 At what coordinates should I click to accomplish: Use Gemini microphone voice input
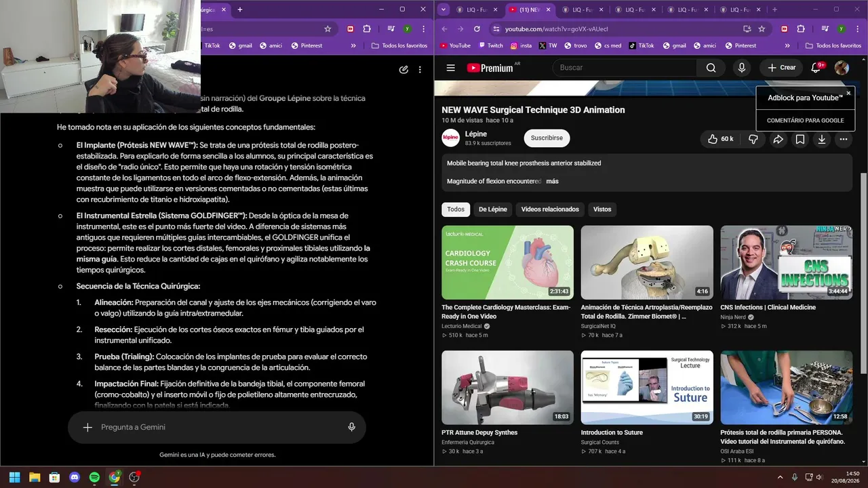351,427
